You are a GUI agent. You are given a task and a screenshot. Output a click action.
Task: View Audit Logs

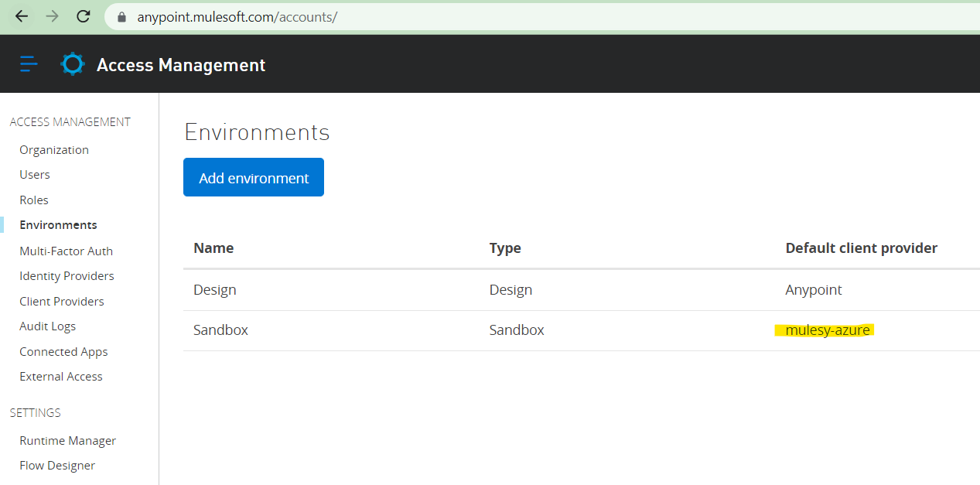pos(47,326)
